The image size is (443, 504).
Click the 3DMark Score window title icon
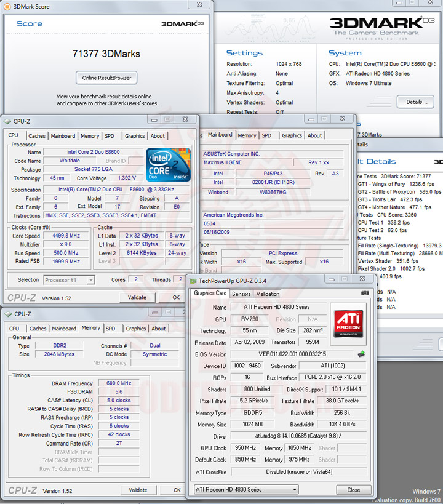coord(7,6)
